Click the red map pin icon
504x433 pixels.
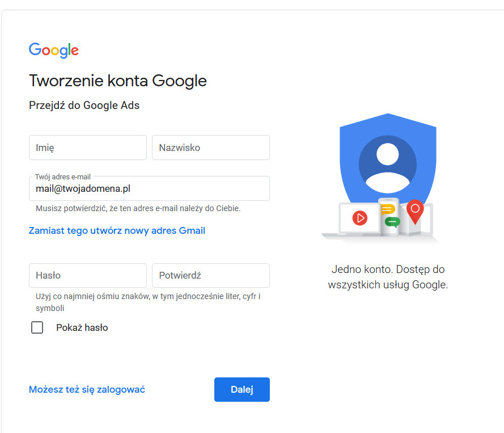[415, 212]
